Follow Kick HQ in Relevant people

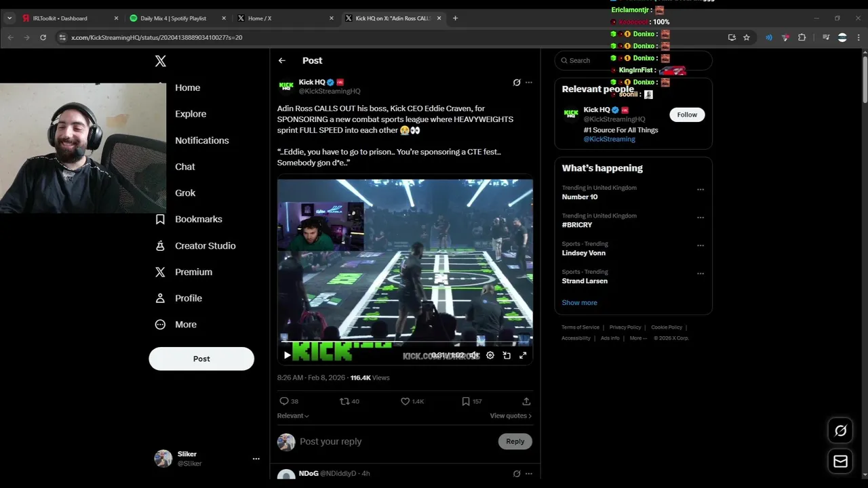[x=687, y=115]
